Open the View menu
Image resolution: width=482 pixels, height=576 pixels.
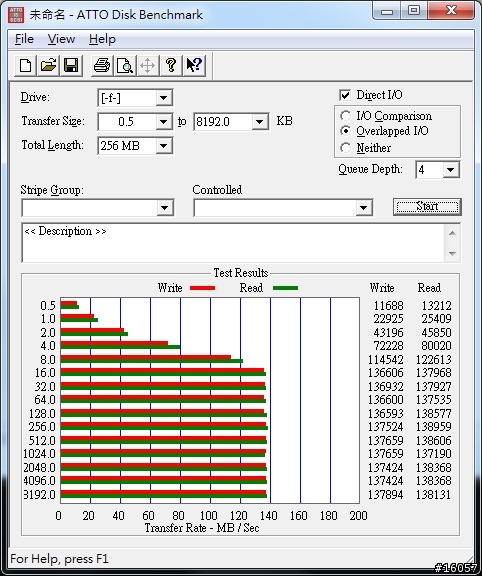click(x=61, y=39)
